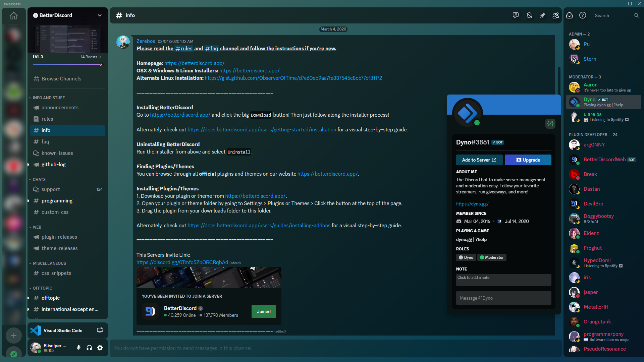Screen dimensions: 644x362
Task: Open pinned messages pin icon
Action: [542, 15]
